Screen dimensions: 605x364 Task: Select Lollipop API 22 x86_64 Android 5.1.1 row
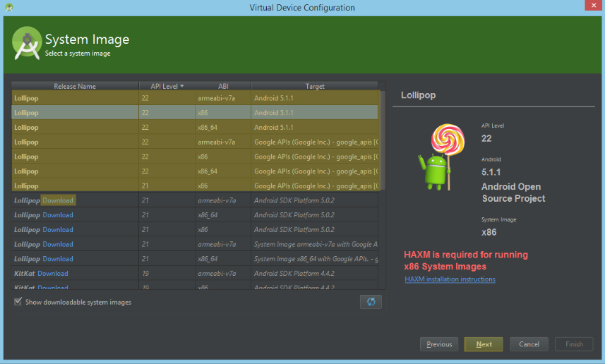coord(195,127)
